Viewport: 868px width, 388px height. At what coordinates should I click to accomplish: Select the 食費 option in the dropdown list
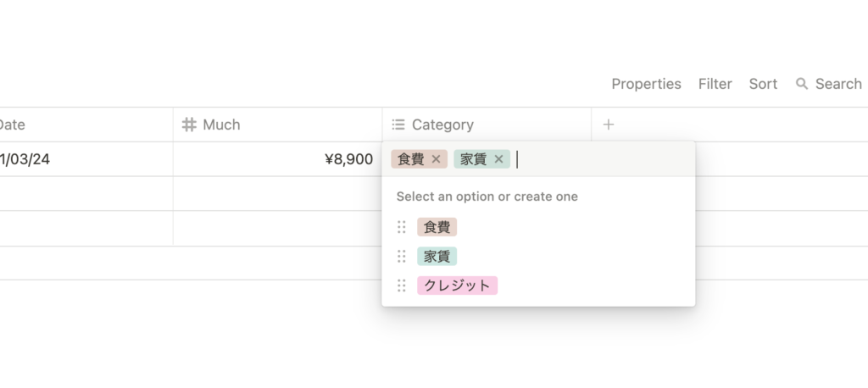click(x=437, y=227)
